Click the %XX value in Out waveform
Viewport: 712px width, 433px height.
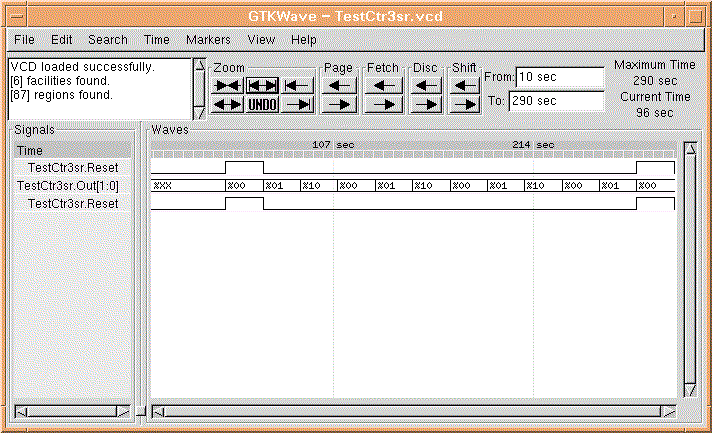point(163,186)
